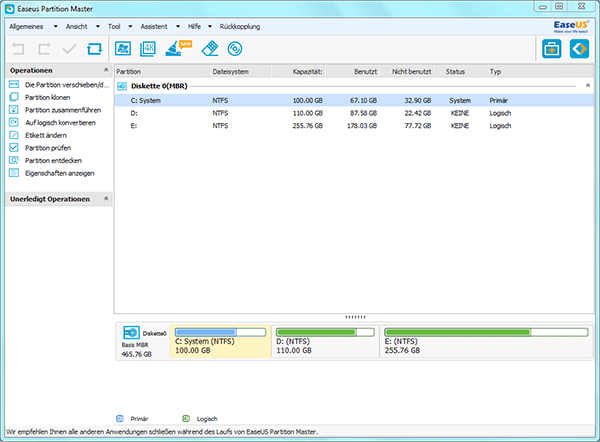The image size is (600, 442).
Task: Expand dropdown arrow next to Tool
Action: pyautogui.click(x=130, y=26)
